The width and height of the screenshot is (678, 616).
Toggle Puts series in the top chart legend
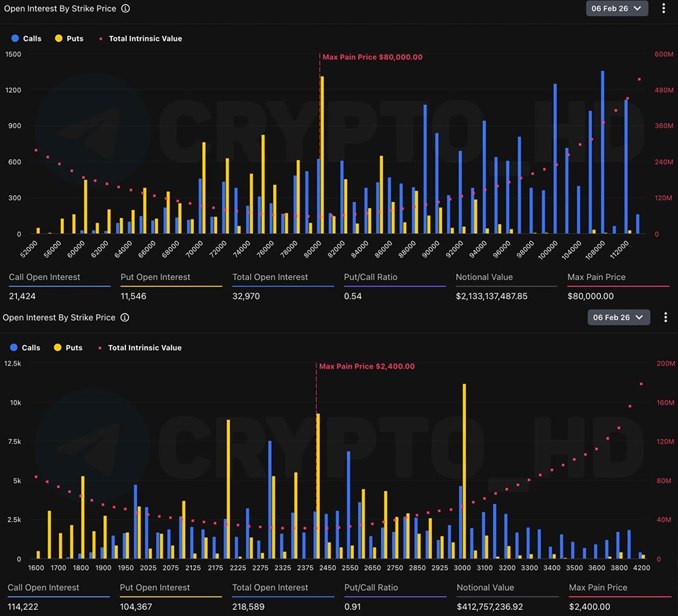69,39
